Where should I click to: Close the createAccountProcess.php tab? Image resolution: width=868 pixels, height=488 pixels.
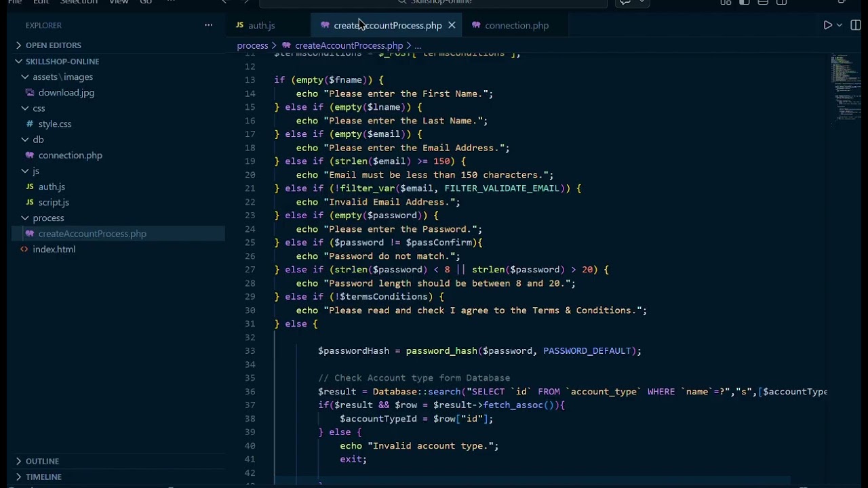pos(452,25)
